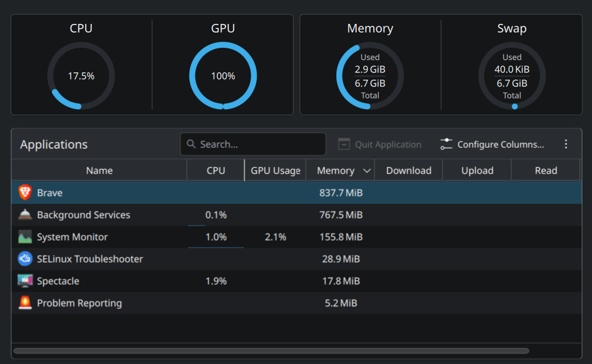
Task: Click the search magnifier icon
Action: click(191, 145)
